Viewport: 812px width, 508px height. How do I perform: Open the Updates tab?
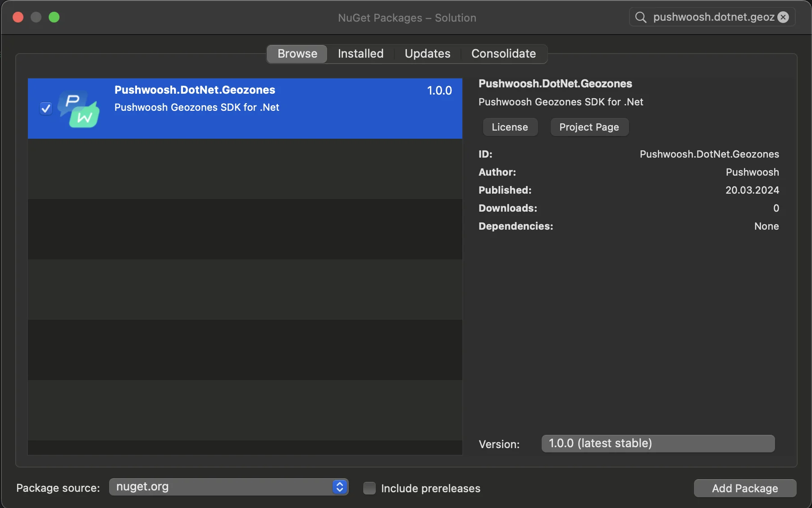(x=427, y=54)
